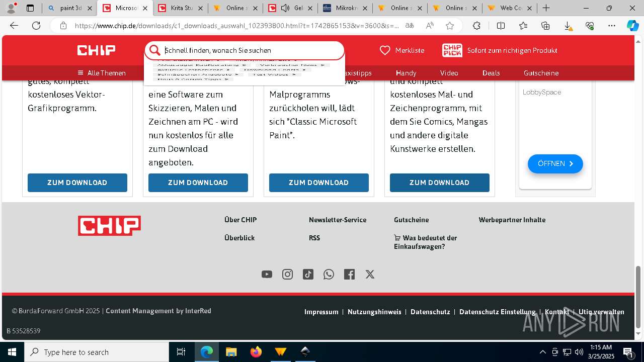Open the profile avatar icon
This screenshot has width=644, height=362.
coord(11,8)
